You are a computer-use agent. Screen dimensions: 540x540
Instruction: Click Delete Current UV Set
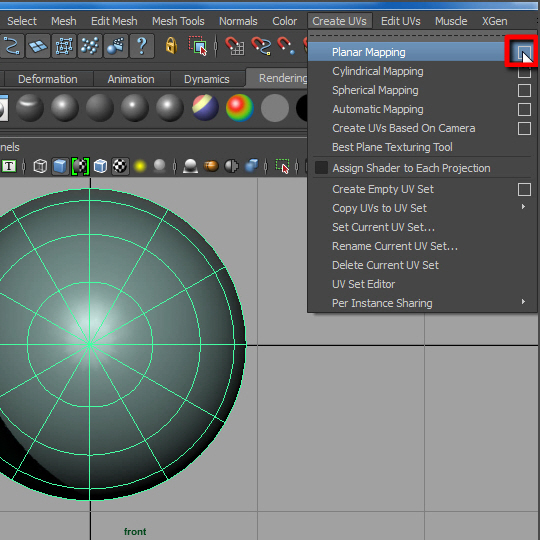pyautogui.click(x=385, y=265)
